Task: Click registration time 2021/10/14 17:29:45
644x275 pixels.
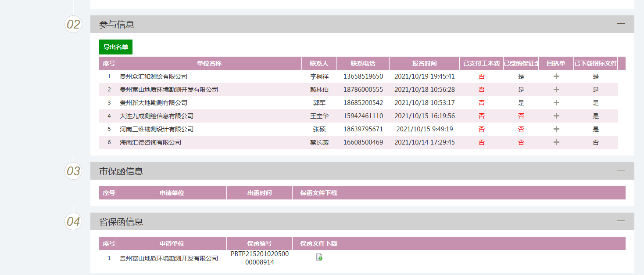Action: 425,142
